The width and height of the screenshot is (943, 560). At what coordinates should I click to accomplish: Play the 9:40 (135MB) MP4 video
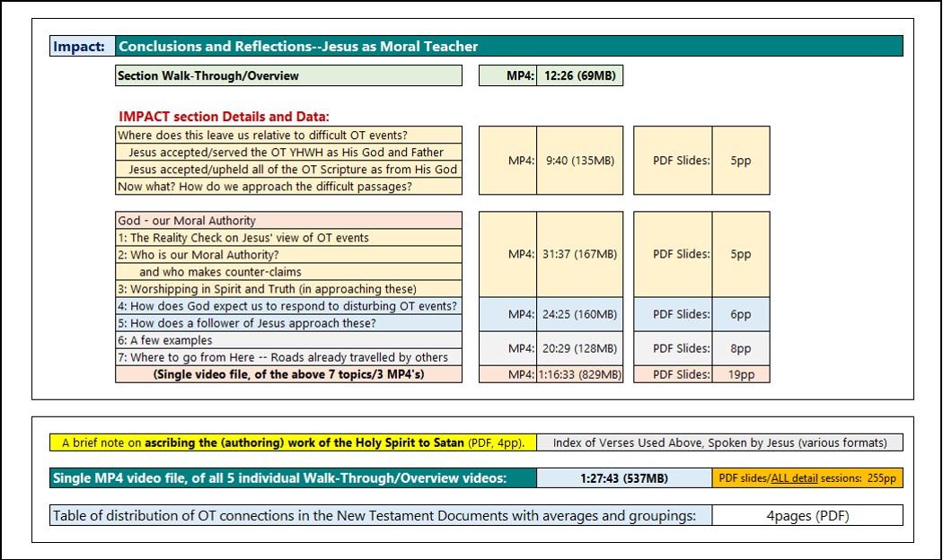coord(578,162)
